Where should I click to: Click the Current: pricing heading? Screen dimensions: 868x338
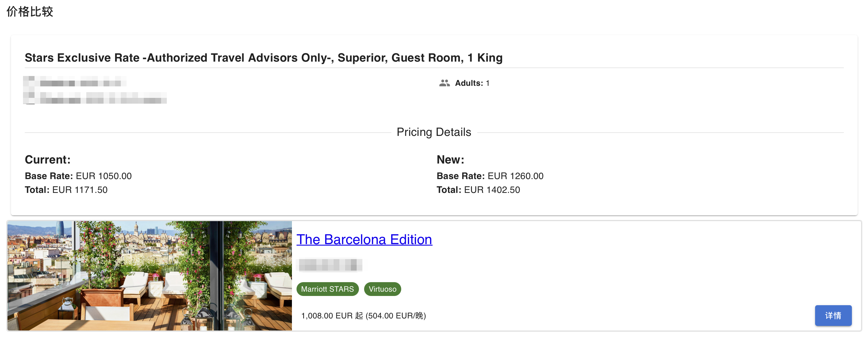tap(47, 159)
